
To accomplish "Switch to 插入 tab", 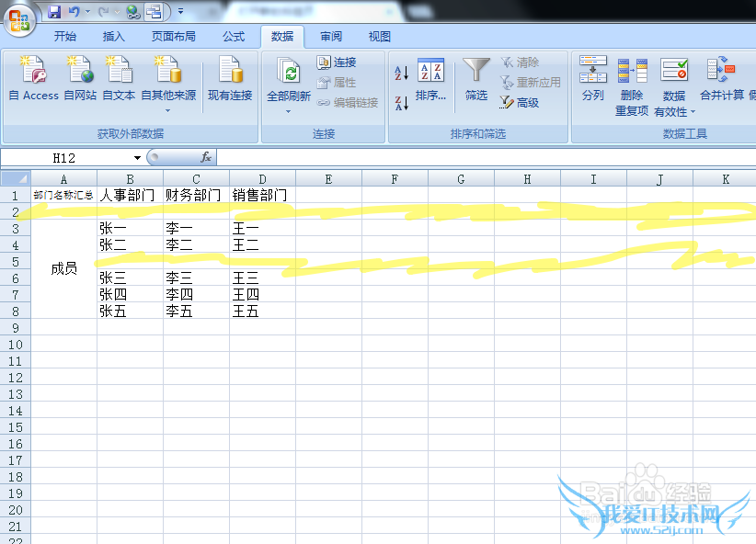I will click(x=114, y=36).
